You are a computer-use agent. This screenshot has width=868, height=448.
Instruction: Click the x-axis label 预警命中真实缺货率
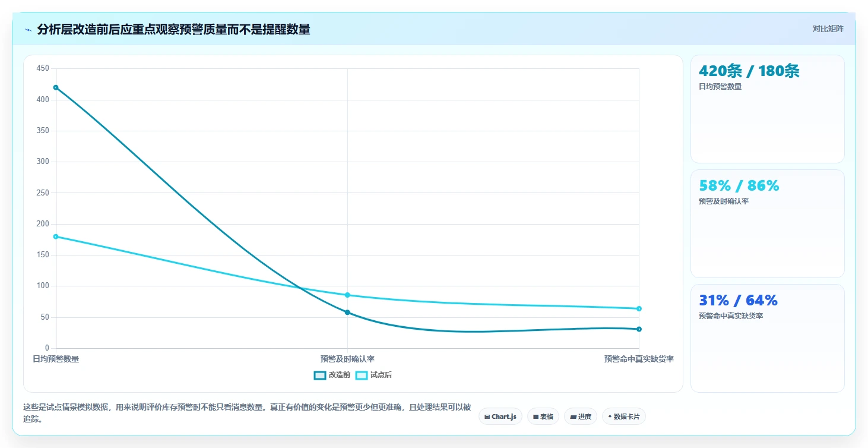pos(639,359)
